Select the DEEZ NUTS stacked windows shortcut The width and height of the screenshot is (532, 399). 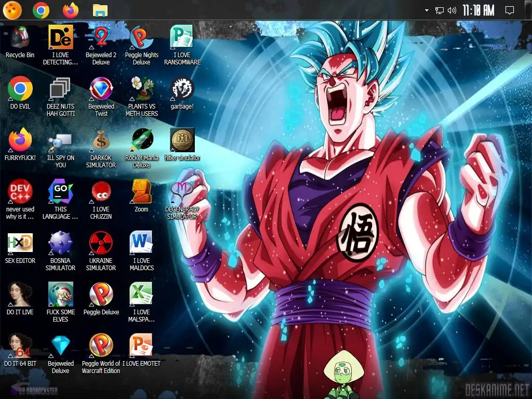pyautogui.click(x=60, y=97)
